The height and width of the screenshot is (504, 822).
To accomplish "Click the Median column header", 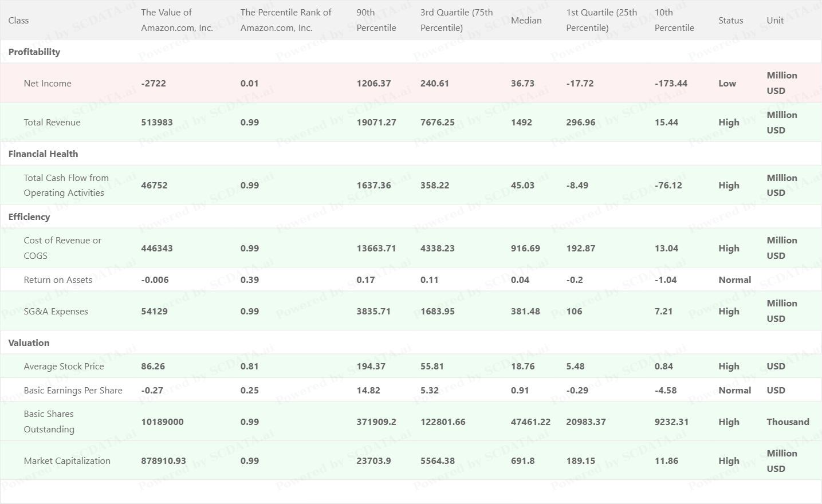I will point(526,20).
